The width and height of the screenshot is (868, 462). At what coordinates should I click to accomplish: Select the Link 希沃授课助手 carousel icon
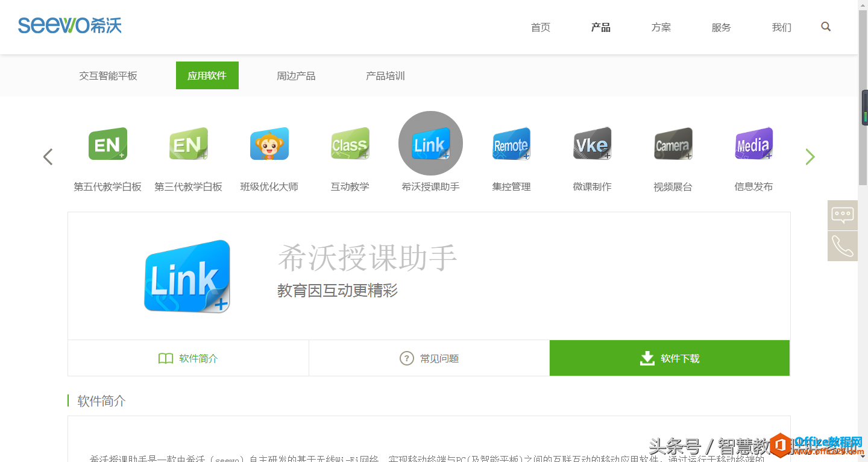click(x=431, y=144)
